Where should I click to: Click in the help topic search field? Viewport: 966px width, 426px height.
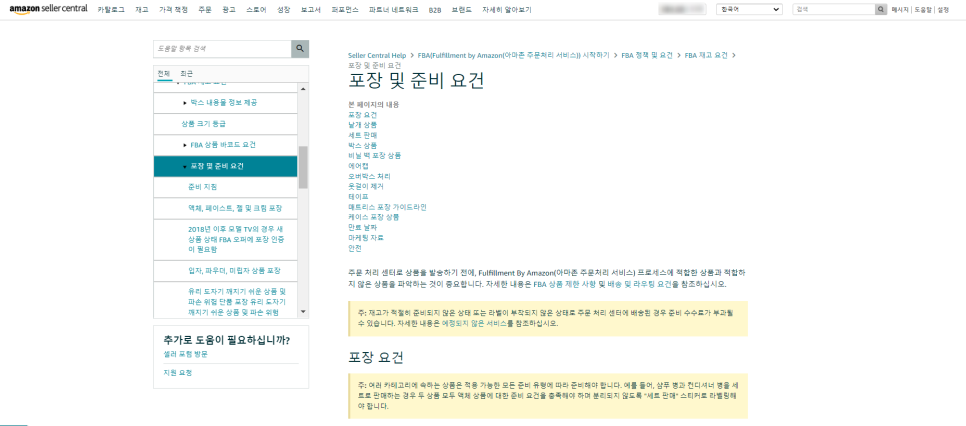tap(222, 49)
